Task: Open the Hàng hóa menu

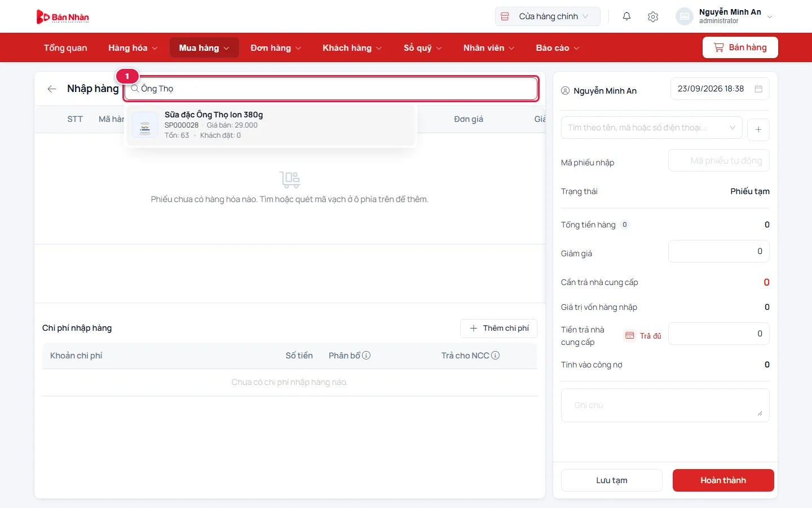Action: tap(133, 48)
